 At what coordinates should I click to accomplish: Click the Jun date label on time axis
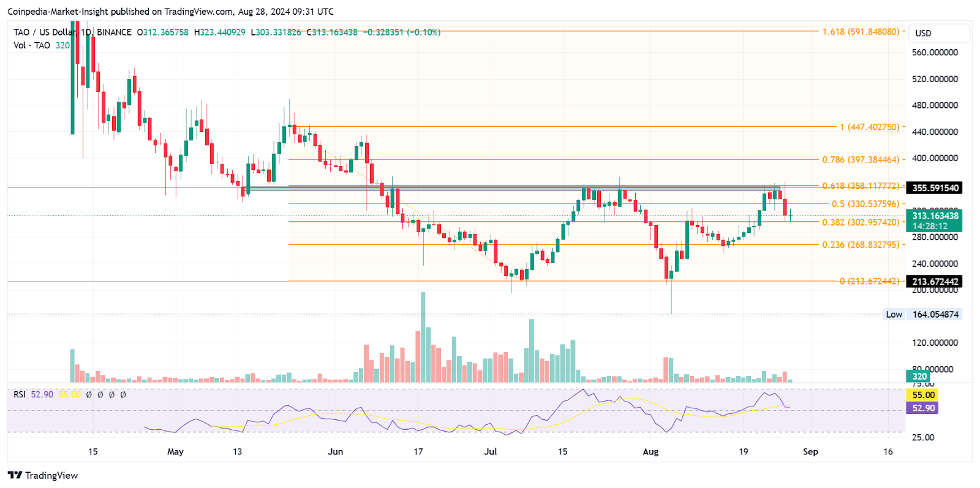pos(336,452)
